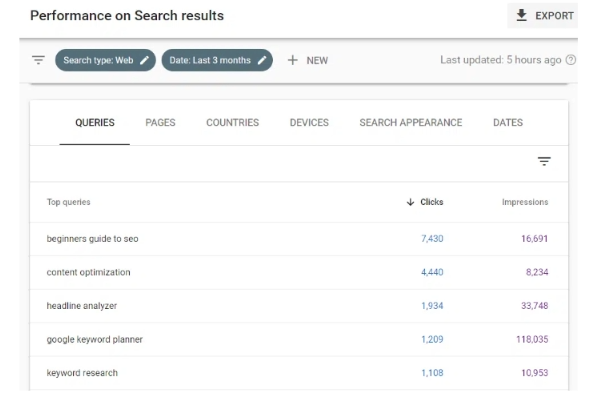Open the Dates tab

click(x=507, y=123)
